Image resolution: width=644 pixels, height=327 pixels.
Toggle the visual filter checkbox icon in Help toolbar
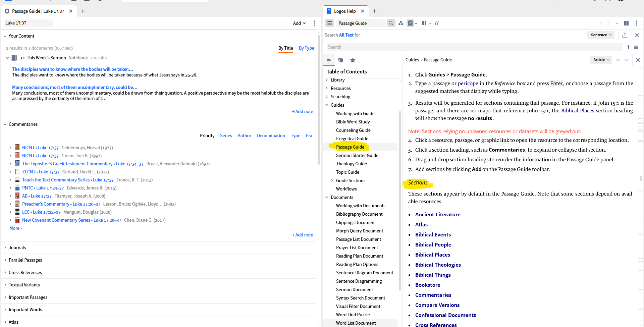[410, 23]
